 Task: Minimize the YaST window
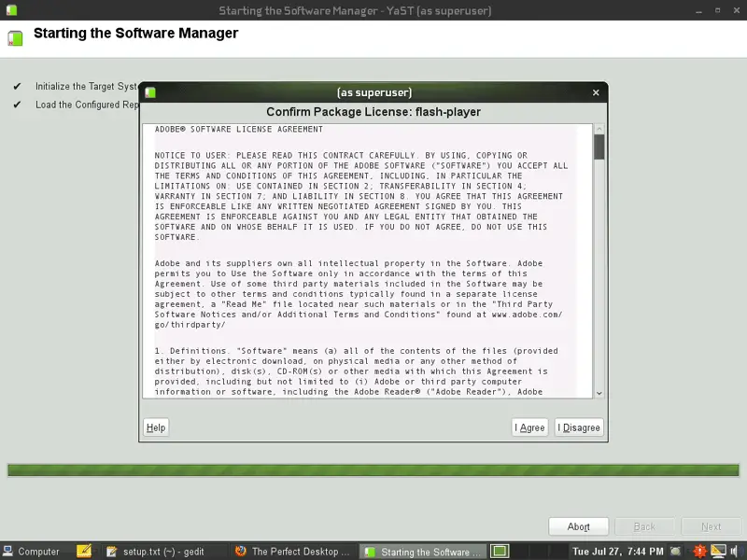(x=698, y=10)
